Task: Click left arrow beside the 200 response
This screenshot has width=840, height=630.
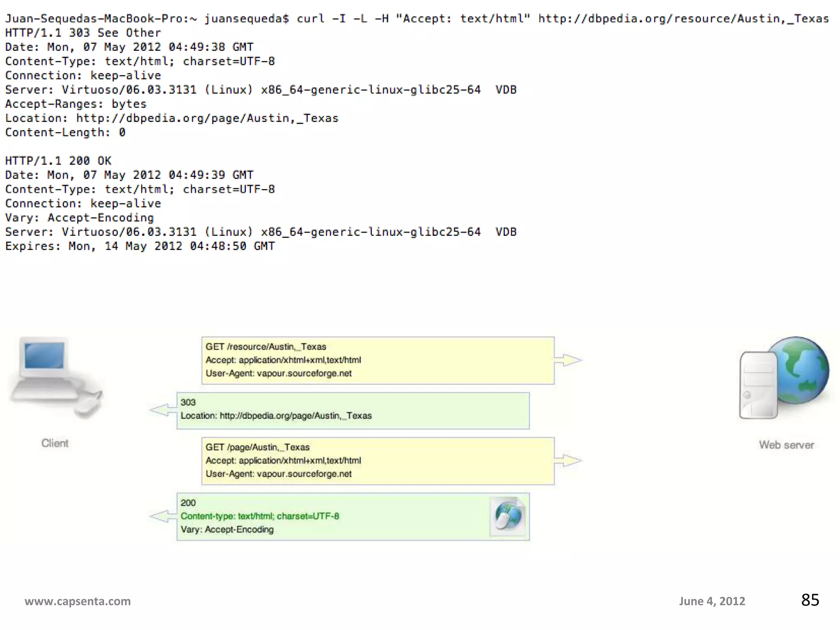Action: click(x=163, y=516)
